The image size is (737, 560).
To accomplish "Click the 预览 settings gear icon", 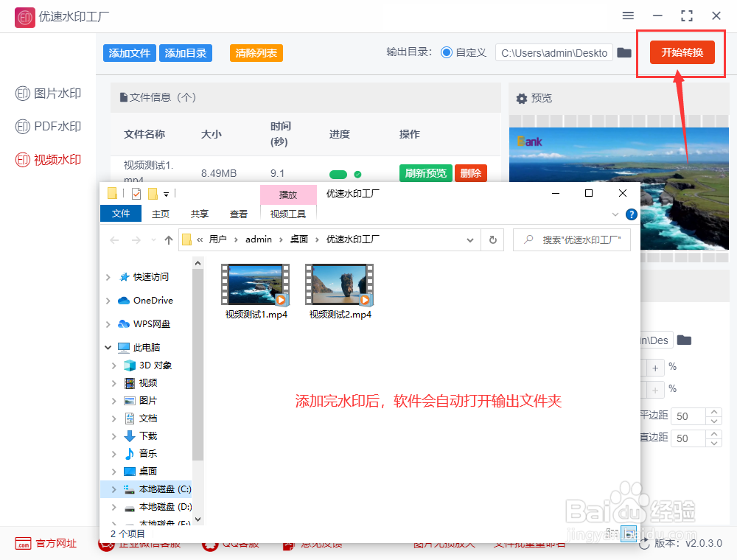I will [x=521, y=98].
